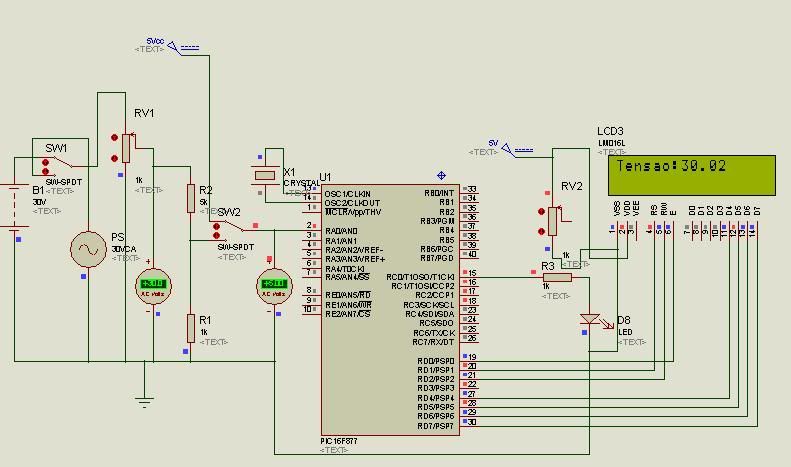Click the RA0/AN0 pin label
Viewport: 791px width, 467px height.
(342, 231)
